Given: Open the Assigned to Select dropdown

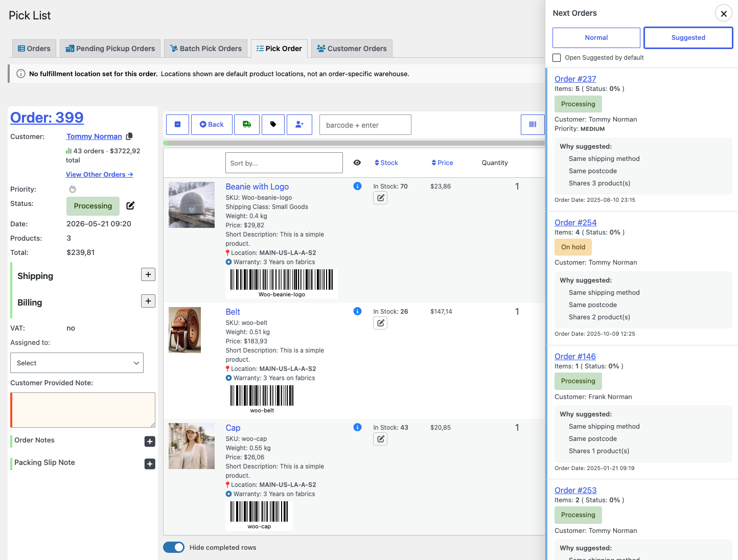Looking at the screenshot, I should coord(77,363).
